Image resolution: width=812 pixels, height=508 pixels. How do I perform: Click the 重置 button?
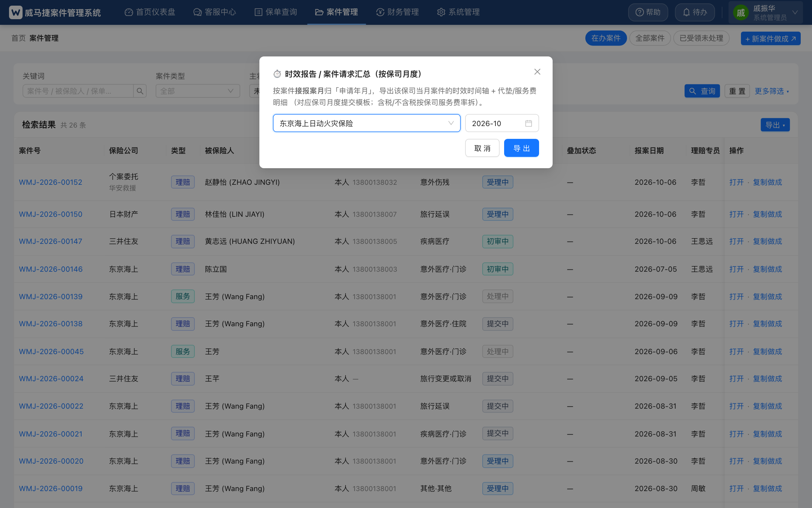(737, 91)
